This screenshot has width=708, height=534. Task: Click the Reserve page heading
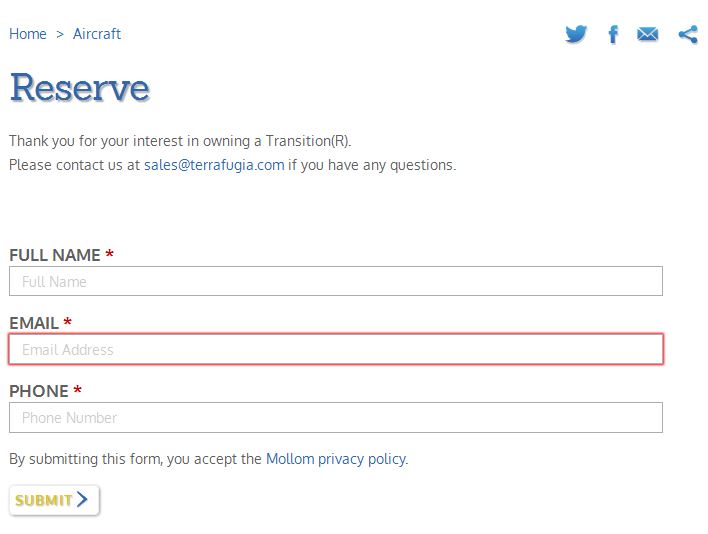point(80,88)
